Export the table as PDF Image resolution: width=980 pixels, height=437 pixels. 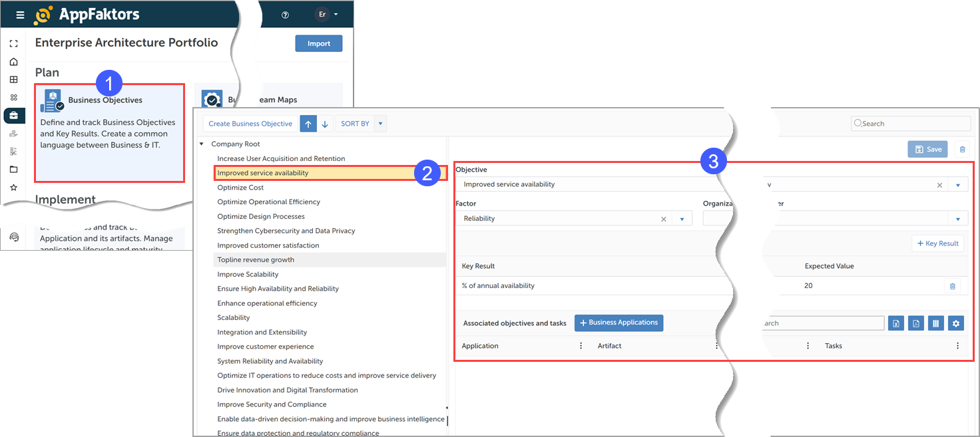[916, 323]
